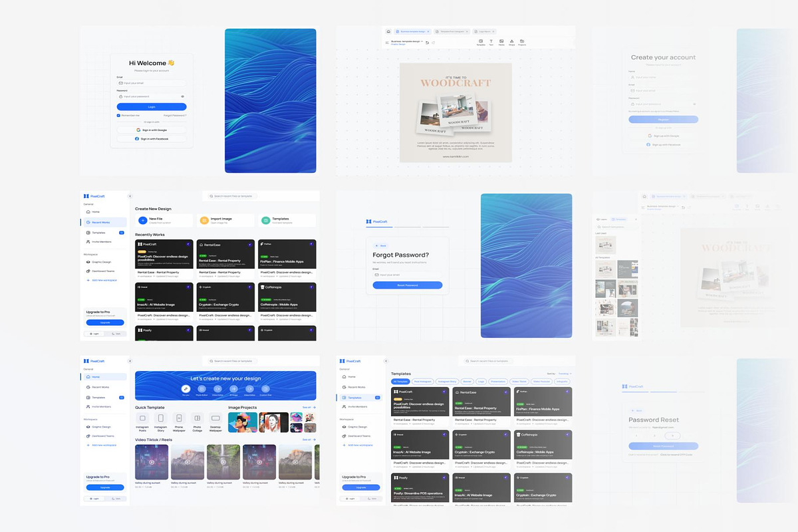The height and width of the screenshot is (532, 798).
Task: Click the Woodcraft poster on the editor canvas
Action: point(456,112)
